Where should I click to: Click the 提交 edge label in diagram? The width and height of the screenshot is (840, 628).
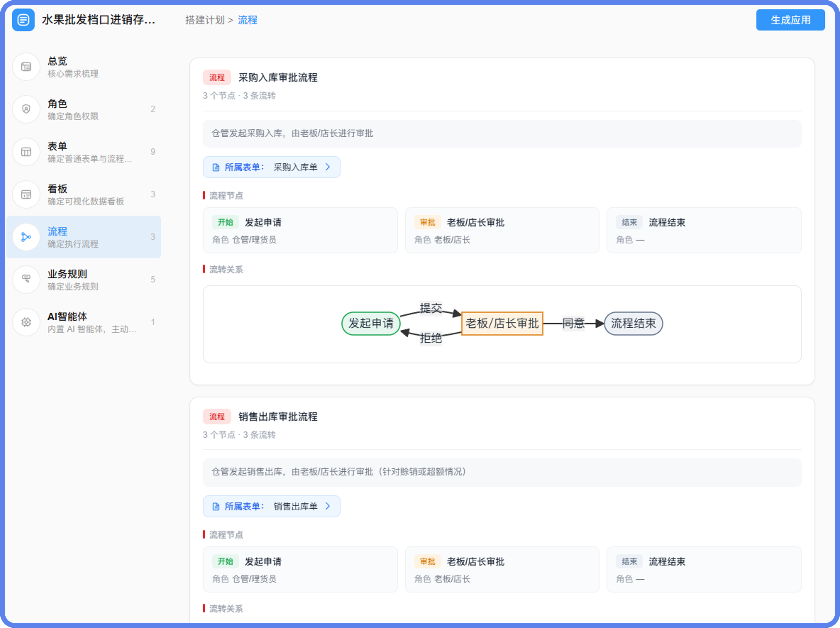pos(431,308)
